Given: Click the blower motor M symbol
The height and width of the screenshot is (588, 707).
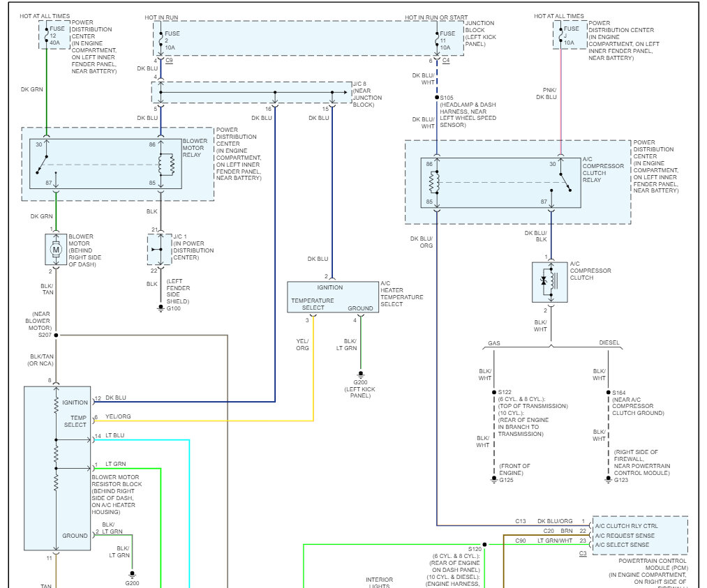Looking at the screenshot, I should [56, 249].
